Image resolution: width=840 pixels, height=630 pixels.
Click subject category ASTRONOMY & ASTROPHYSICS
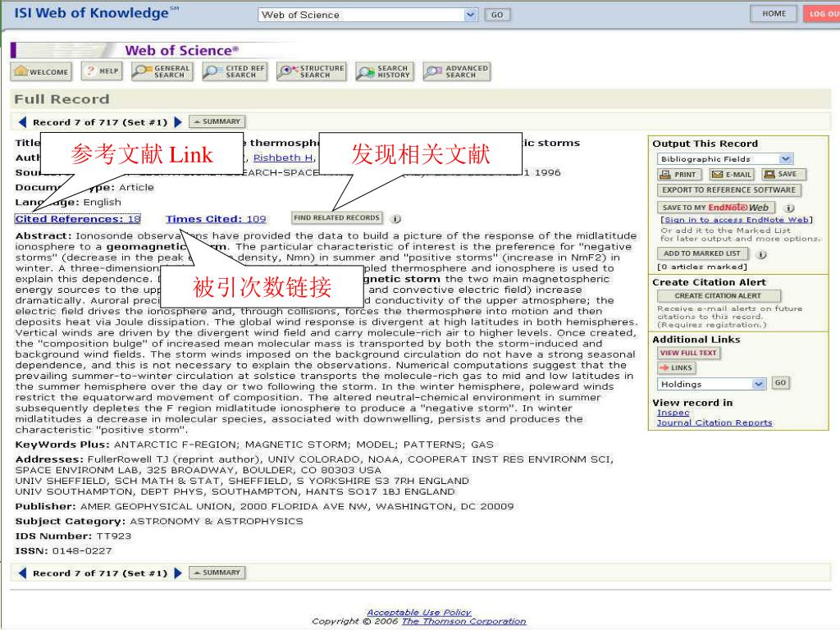click(x=217, y=521)
